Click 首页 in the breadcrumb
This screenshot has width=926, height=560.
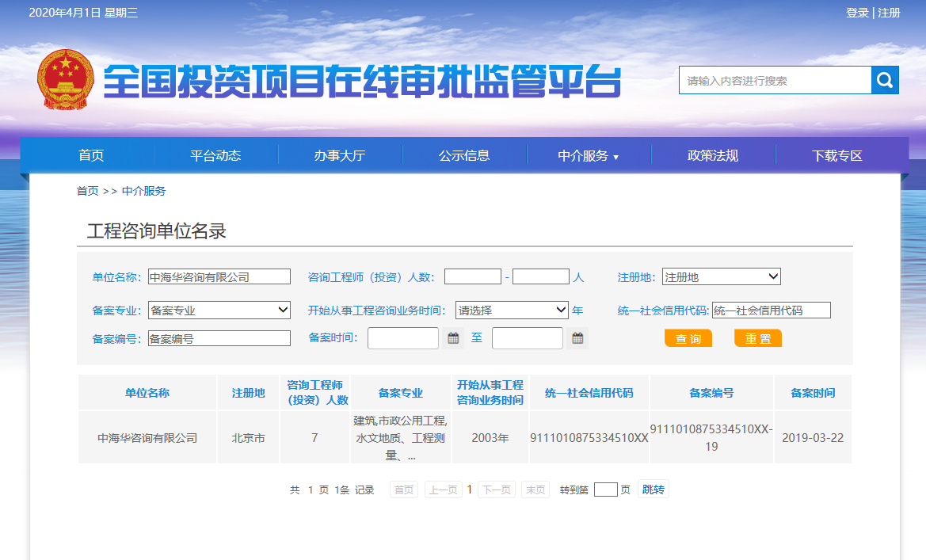[87, 191]
